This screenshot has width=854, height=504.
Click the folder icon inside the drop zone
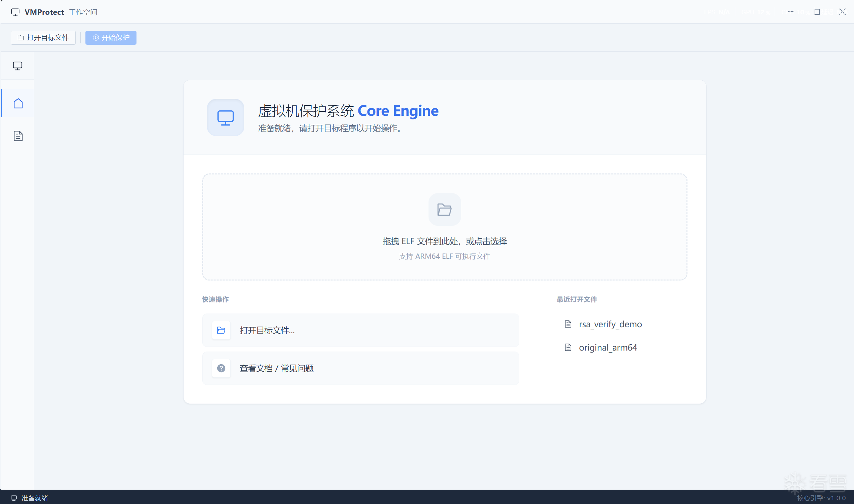click(444, 209)
